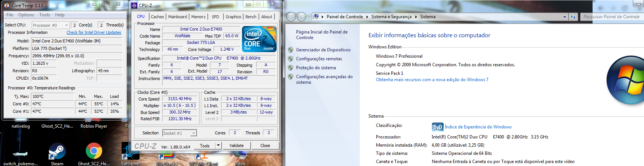Click Sistema e Segurança breadcrumb segment
Screen dimensions: 644x166
pyautogui.click(x=391, y=17)
